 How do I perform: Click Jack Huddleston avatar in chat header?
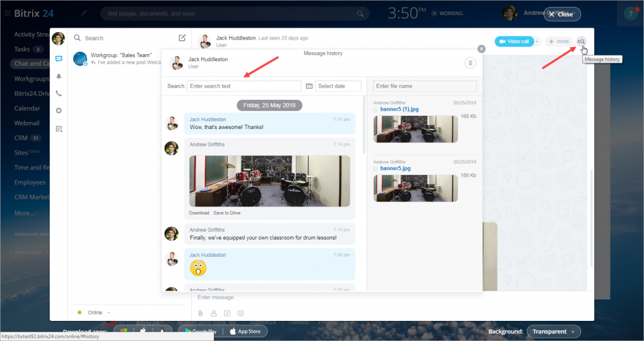click(204, 42)
